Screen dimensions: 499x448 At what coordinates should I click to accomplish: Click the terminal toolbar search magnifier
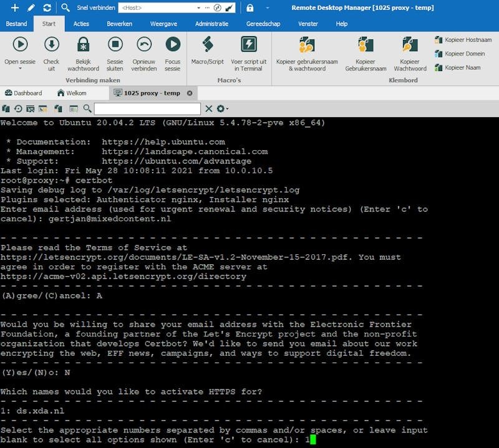point(87,109)
